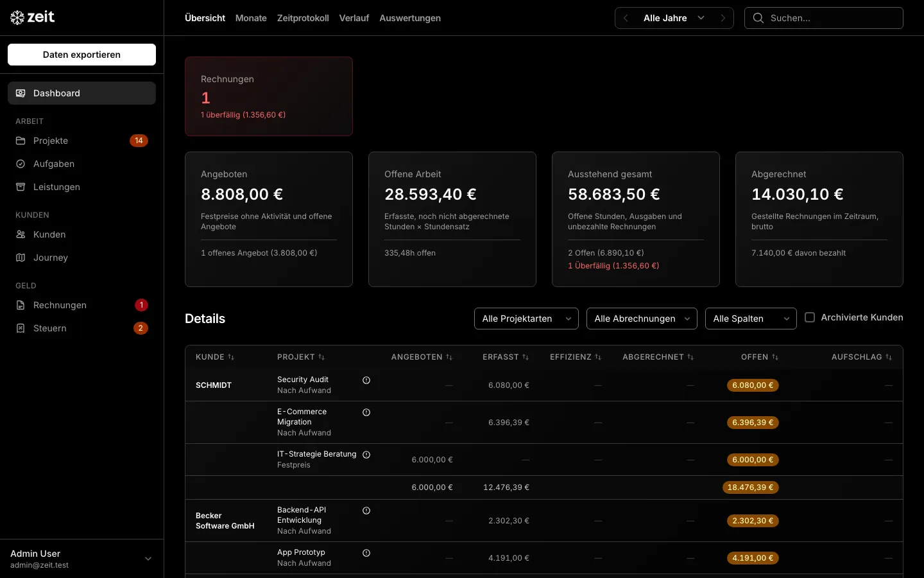Sort table by Effizienz column
Screen dimensions: 924x578
coord(576,357)
